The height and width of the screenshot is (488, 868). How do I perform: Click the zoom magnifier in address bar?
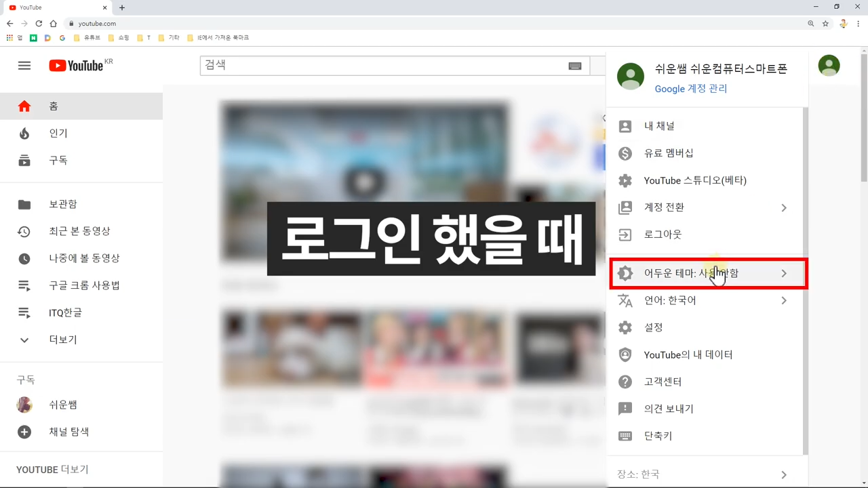coord(811,24)
